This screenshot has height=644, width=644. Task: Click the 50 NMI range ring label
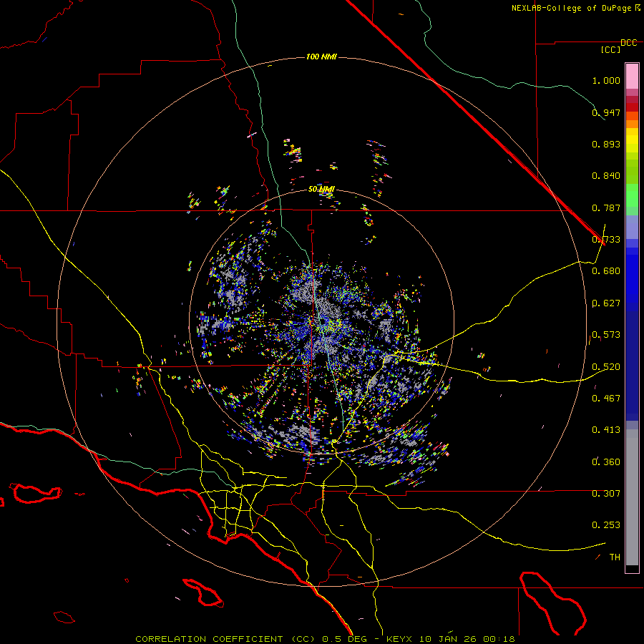321,189
